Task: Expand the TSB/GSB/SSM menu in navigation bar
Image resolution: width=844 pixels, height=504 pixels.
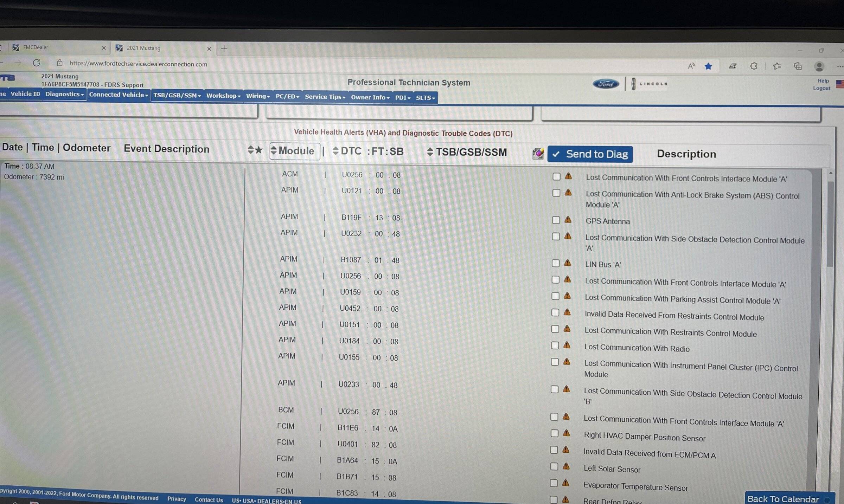Action: [177, 95]
